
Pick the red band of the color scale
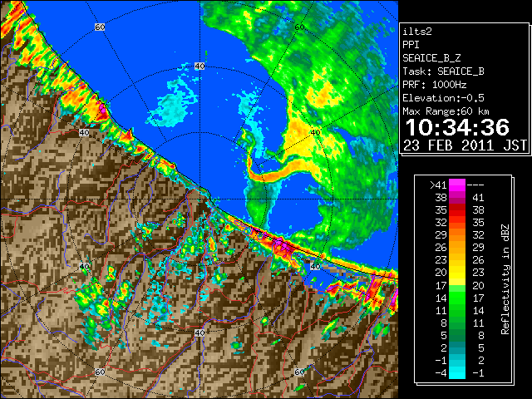(457, 210)
